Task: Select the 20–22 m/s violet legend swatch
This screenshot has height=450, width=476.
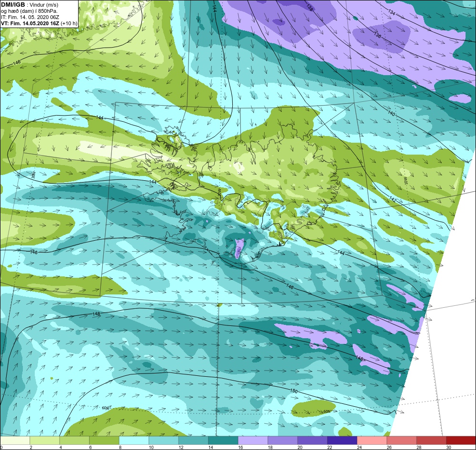Action: click(312, 440)
